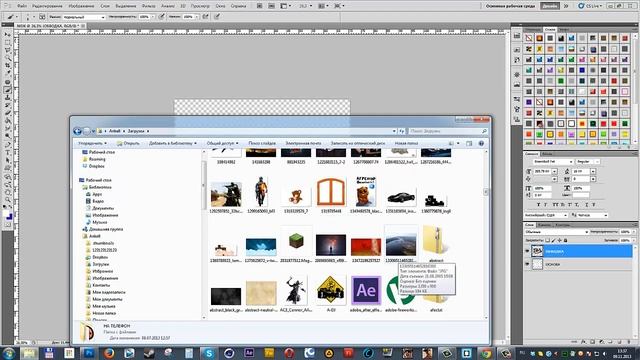The width and height of the screenshot is (640, 360).
Task: Open the Окно menu
Action: 220,6
